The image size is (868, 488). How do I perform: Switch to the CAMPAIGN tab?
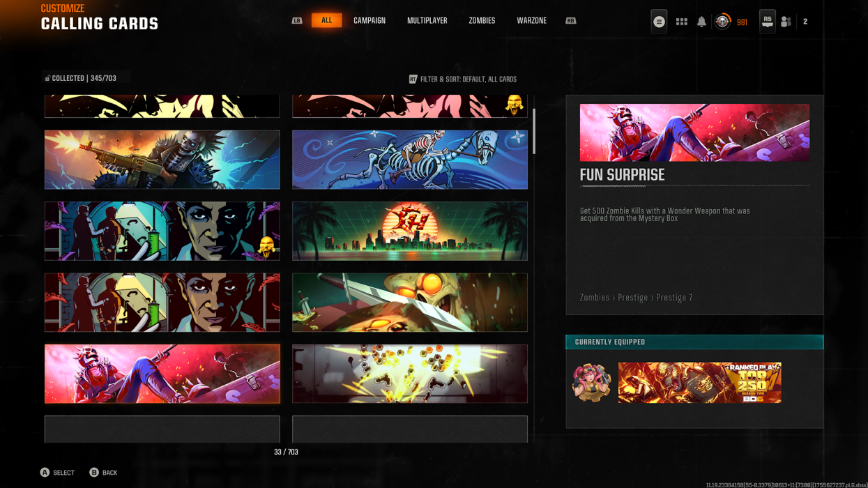[x=370, y=21]
